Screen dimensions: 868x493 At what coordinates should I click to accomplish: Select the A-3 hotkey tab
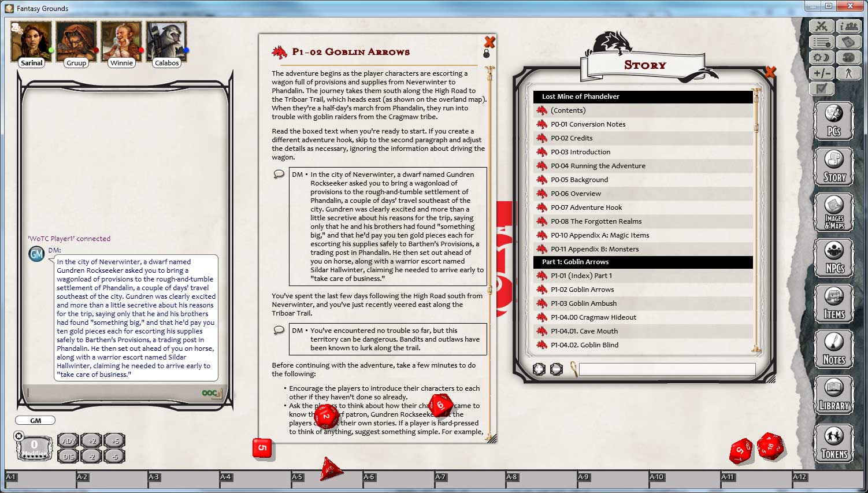tap(154, 477)
